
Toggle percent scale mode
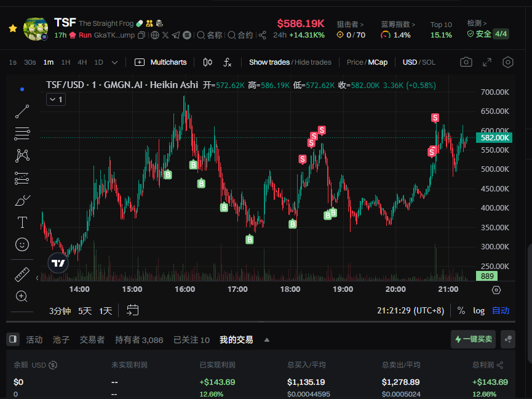(x=461, y=310)
